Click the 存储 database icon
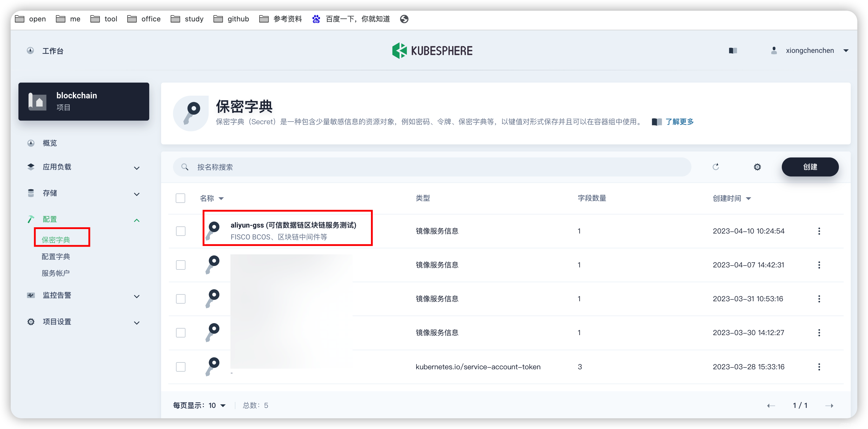The width and height of the screenshot is (868, 429). [31, 193]
